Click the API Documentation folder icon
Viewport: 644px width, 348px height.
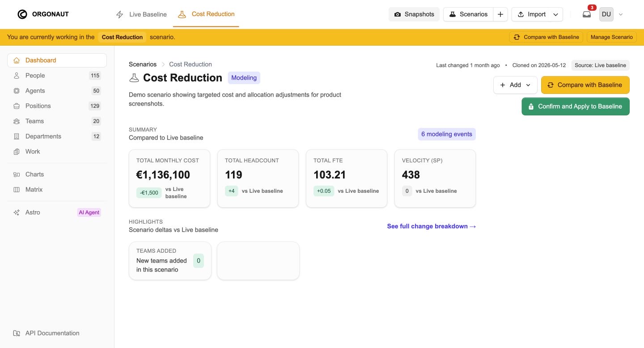[x=17, y=333]
